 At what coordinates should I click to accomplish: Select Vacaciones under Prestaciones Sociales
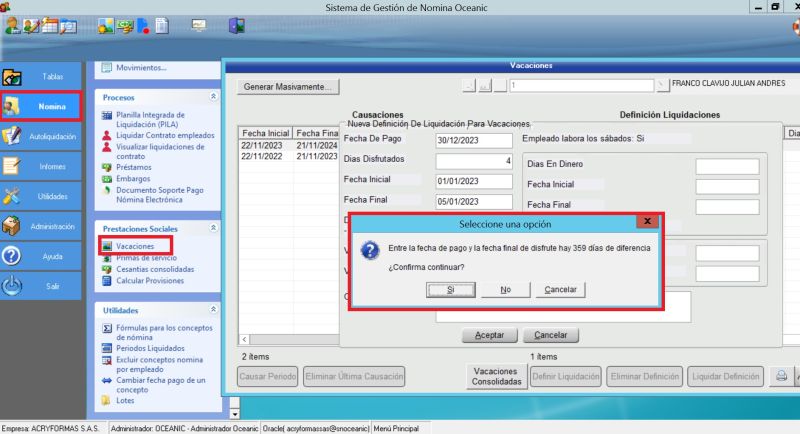coord(135,246)
